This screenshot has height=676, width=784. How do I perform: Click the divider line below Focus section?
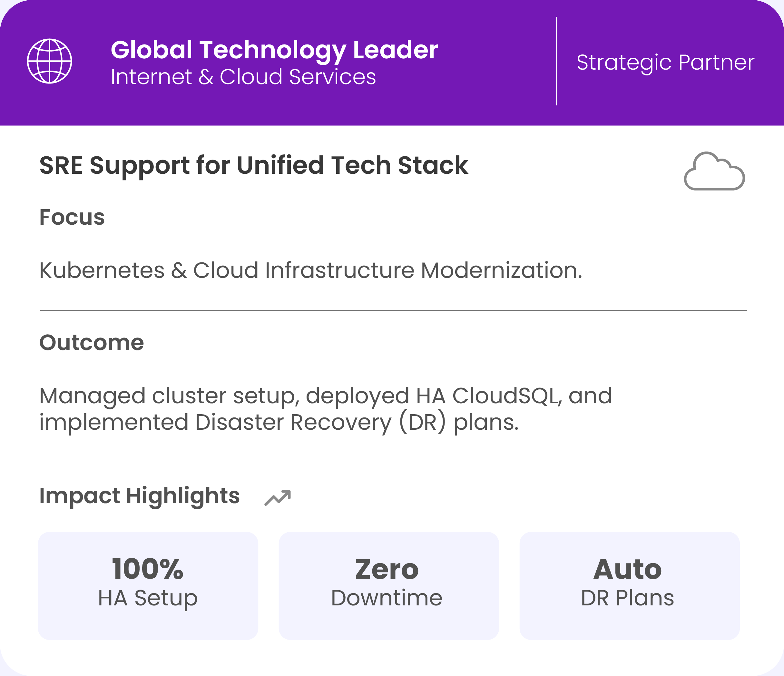click(x=393, y=310)
